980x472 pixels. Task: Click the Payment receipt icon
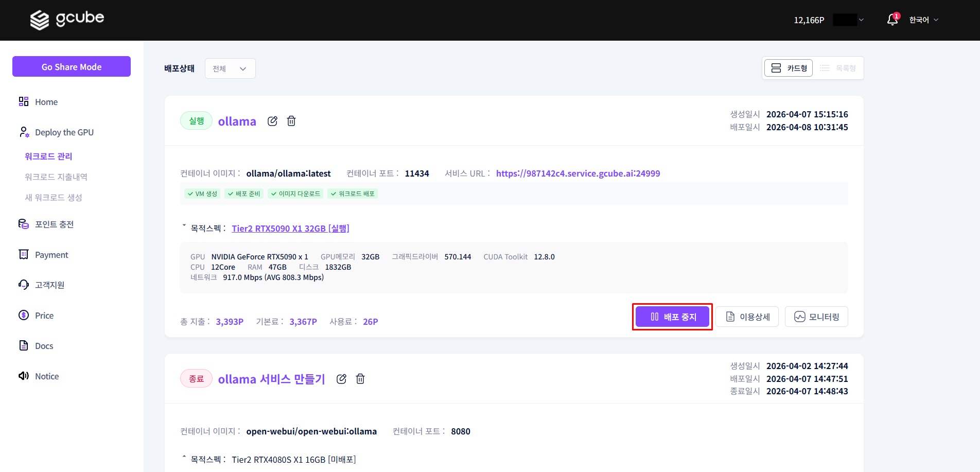click(24, 254)
